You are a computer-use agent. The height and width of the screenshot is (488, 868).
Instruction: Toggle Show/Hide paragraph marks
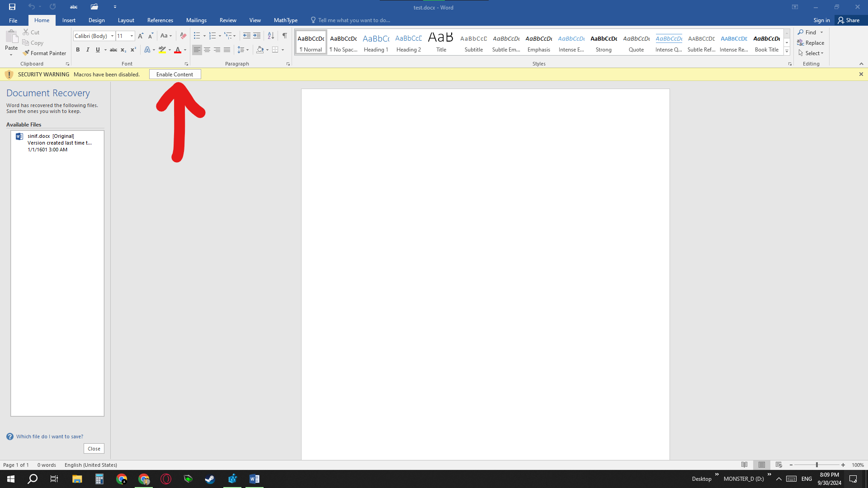point(284,36)
